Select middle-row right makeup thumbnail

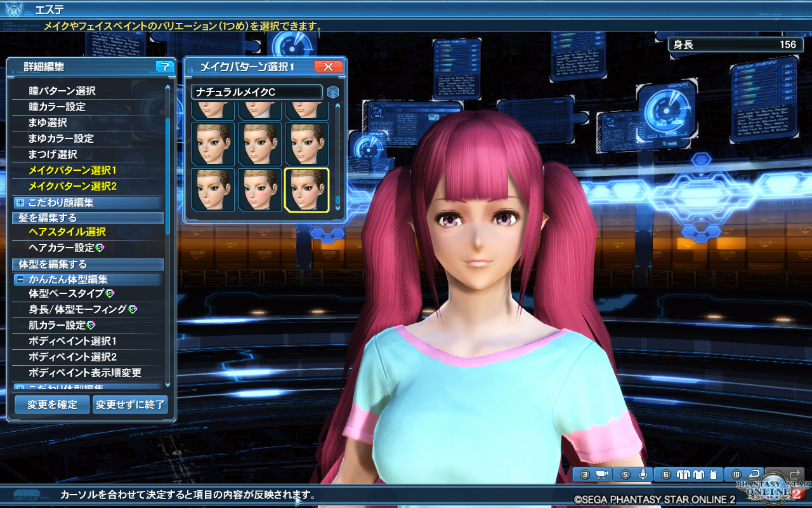(306, 144)
